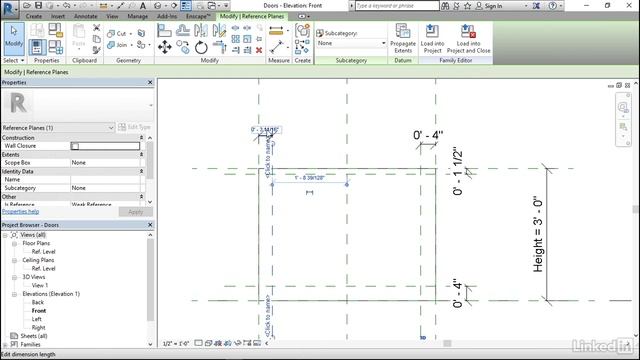
Task: Open the Add-Ins ribbon tab
Action: click(167, 16)
